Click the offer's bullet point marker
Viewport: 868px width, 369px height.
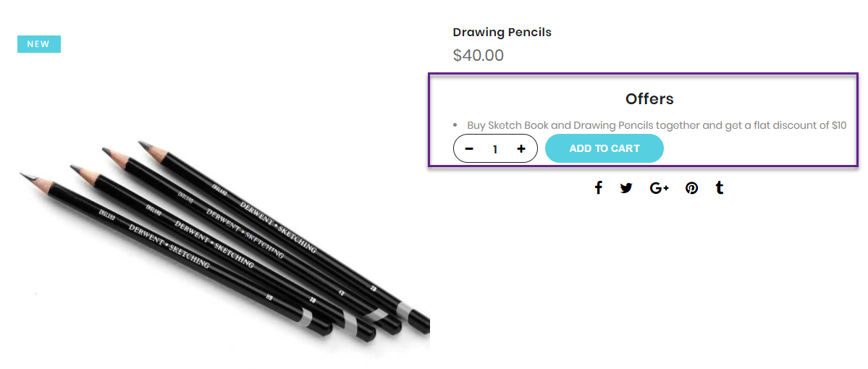[455, 126]
